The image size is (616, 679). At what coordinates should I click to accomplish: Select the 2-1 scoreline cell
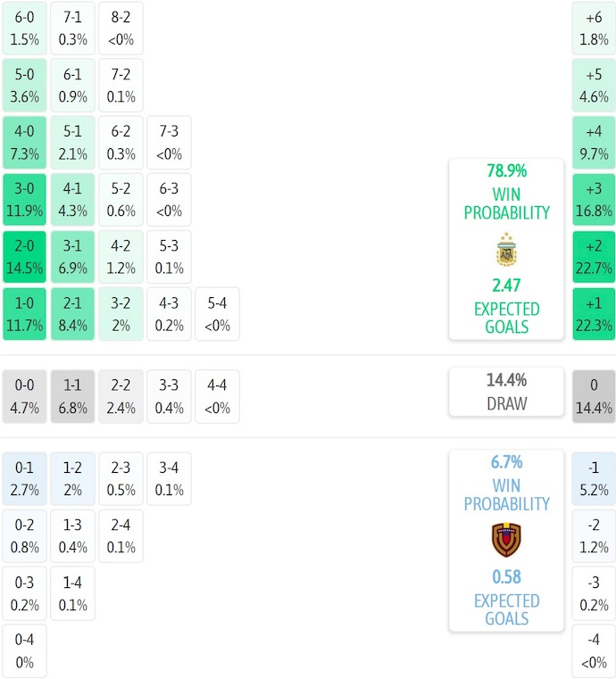72,315
